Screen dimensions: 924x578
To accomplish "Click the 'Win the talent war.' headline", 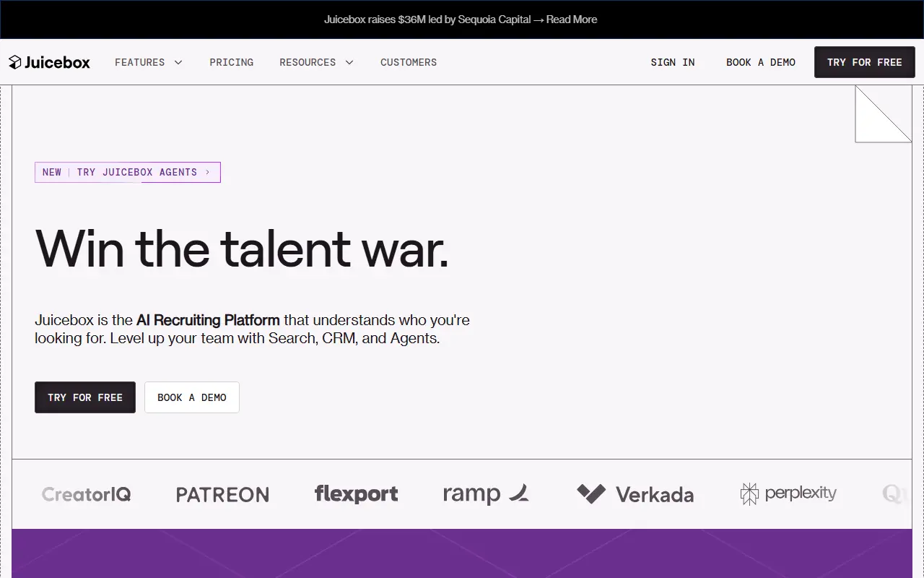I will 242,249.
